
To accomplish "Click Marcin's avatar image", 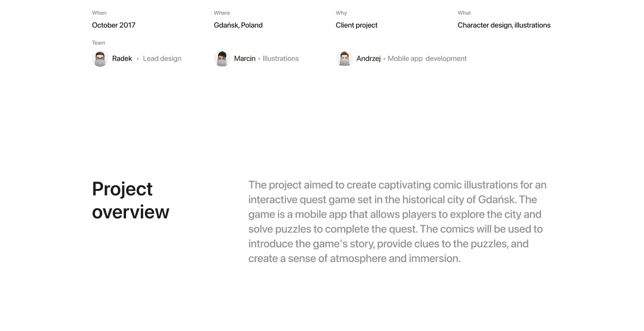I will click(x=222, y=58).
